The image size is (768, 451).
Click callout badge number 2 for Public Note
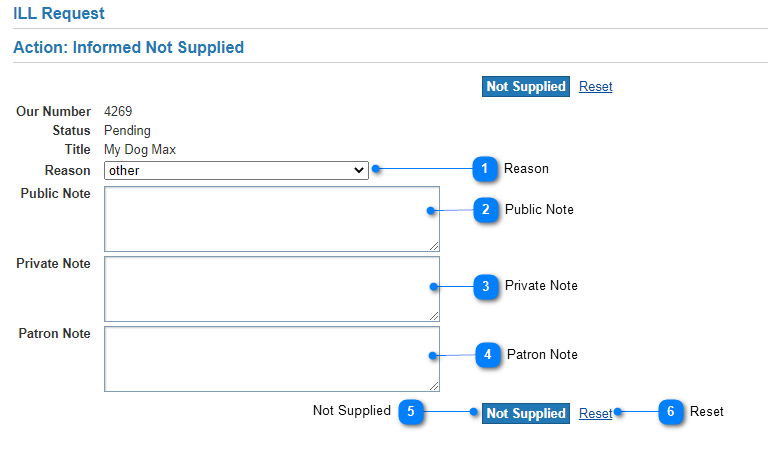click(486, 210)
